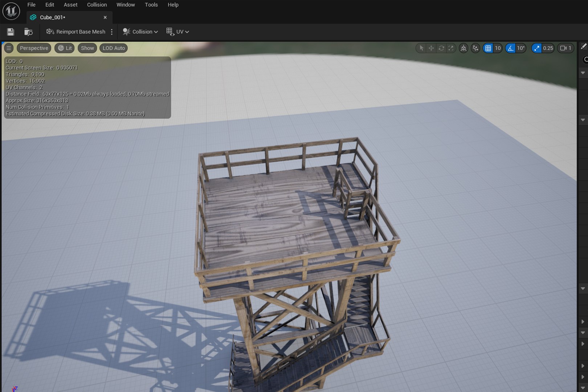Screen dimensions: 588x392
Task: Click the "Vertices: 16,902" stat line
Action: (25, 81)
